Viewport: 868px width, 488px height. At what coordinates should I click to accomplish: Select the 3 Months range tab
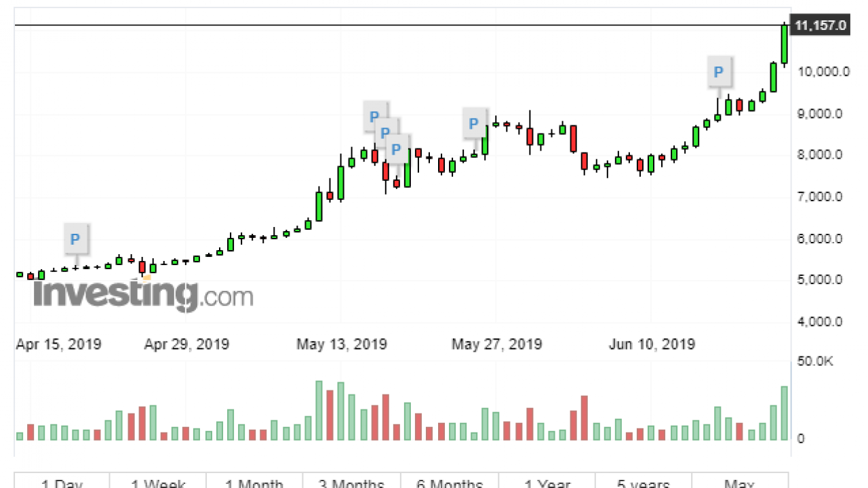(351, 482)
